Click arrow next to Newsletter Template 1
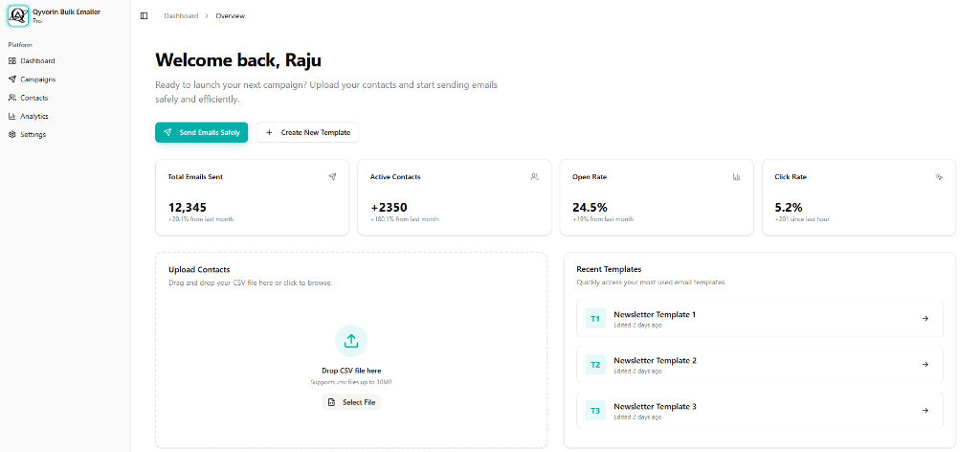 (x=925, y=318)
